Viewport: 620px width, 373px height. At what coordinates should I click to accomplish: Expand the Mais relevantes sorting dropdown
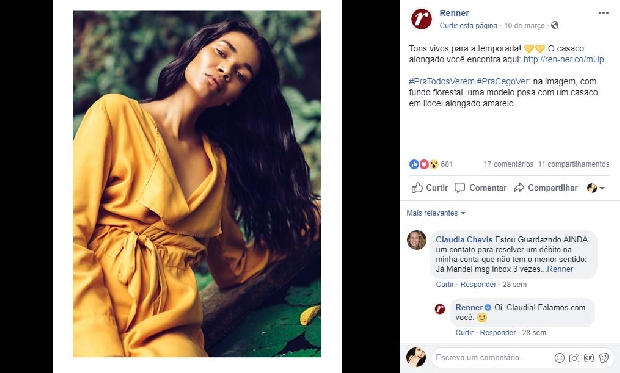tap(436, 213)
